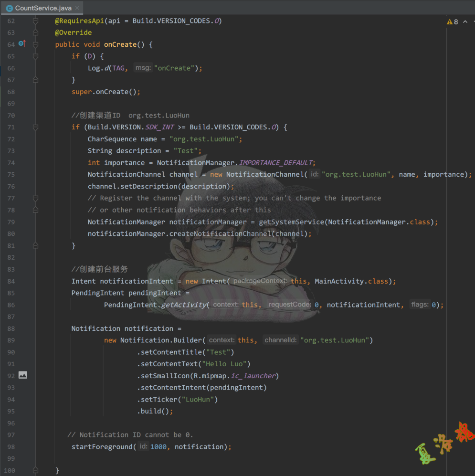
Task: Click the fold end marker on line 81
Action: (35, 245)
